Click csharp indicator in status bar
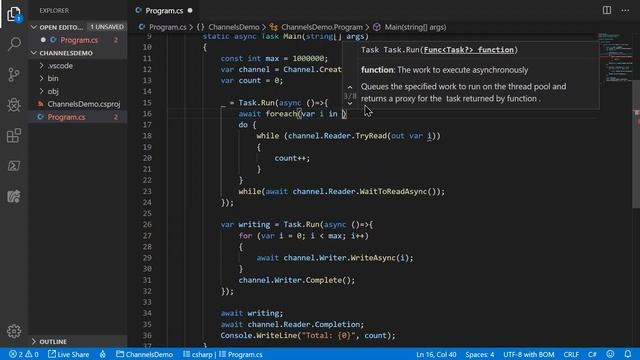 pos(198,354)
